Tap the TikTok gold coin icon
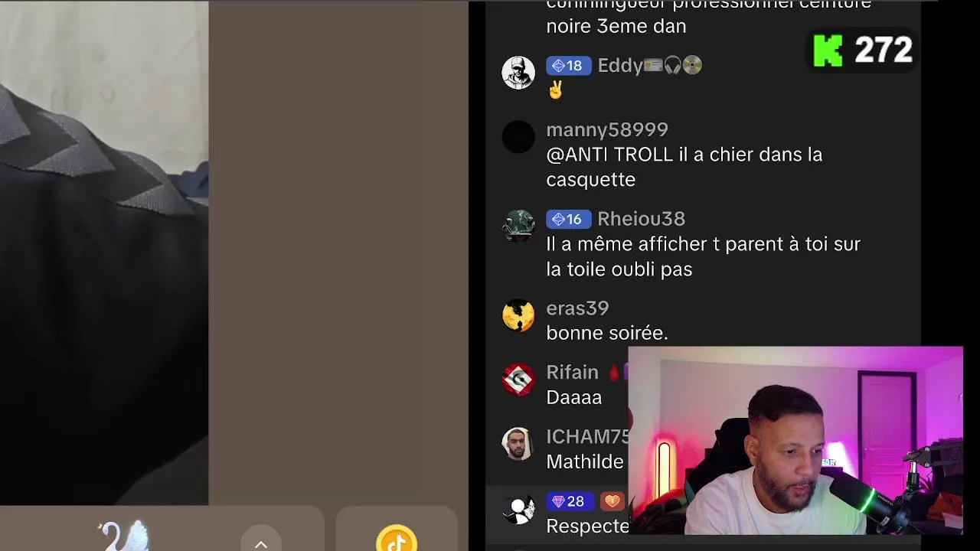980x551 pixels. point(397,537)
